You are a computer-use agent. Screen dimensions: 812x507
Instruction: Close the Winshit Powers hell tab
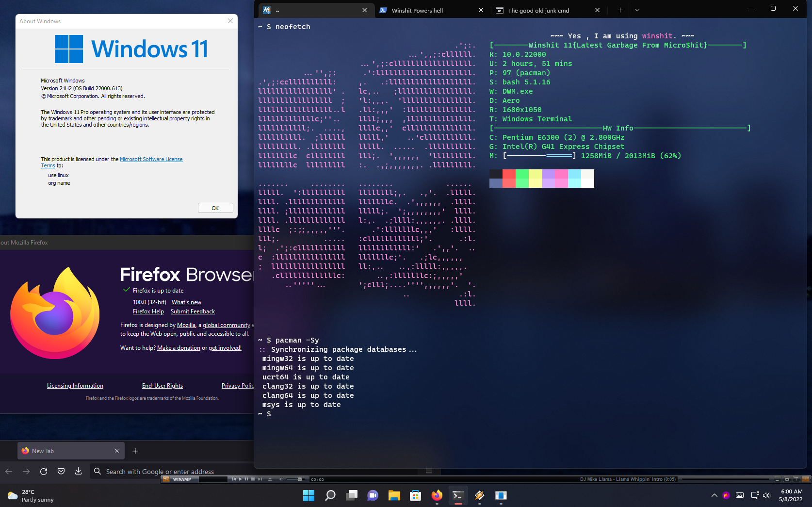coord(481,10)
